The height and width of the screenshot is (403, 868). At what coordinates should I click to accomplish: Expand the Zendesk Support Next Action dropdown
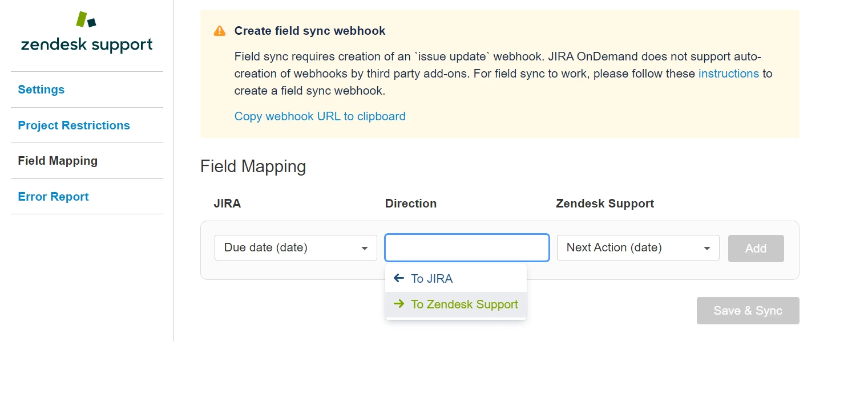(x=637, y=247)
